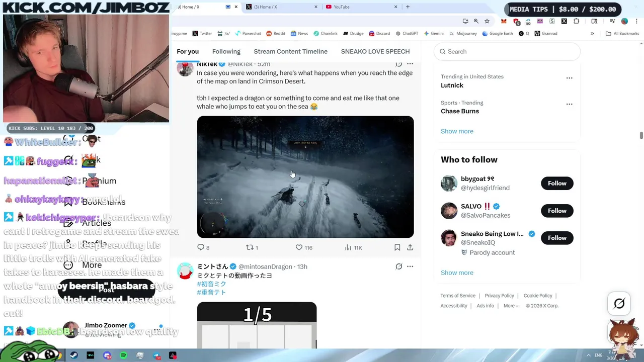The width and height of the screenshot is (644, 362).
Task: Open Lutnick trending topic
Action: (452, 85)
